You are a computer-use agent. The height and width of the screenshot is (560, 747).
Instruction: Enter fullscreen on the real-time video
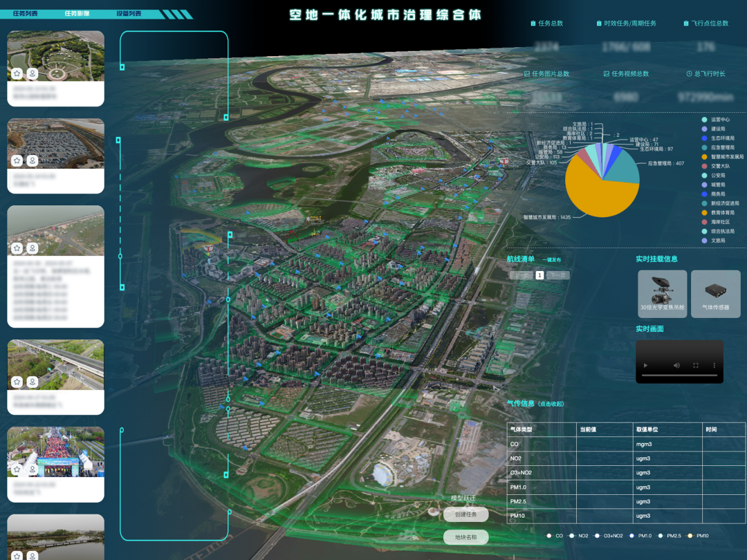696,365
